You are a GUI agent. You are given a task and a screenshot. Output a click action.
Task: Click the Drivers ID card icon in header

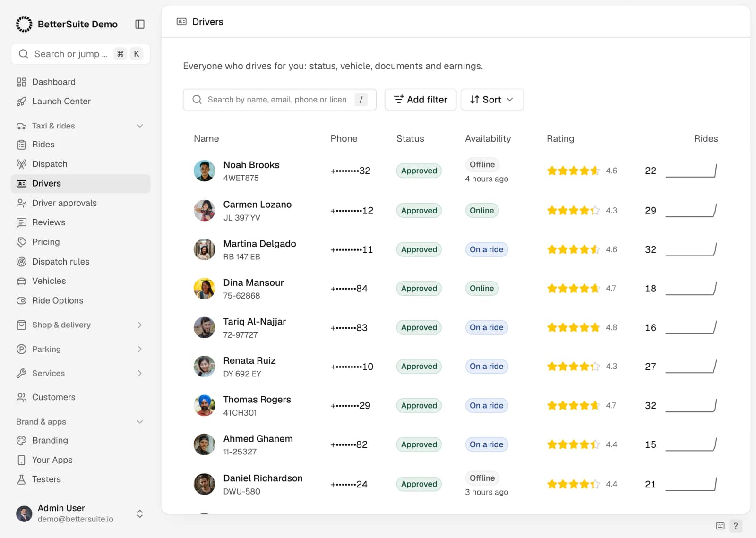point(181,22)
